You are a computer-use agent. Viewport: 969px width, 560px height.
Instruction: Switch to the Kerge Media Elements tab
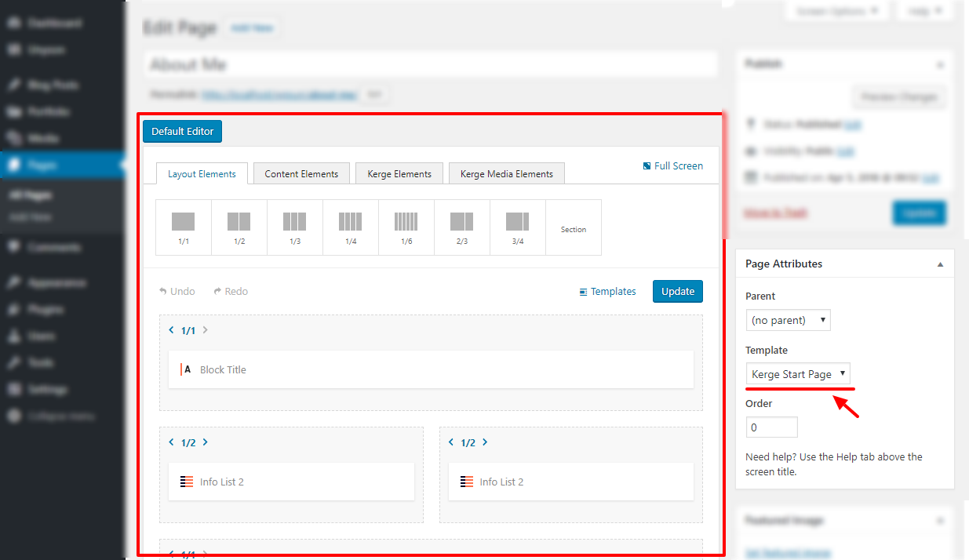click(x=506, y=173)
